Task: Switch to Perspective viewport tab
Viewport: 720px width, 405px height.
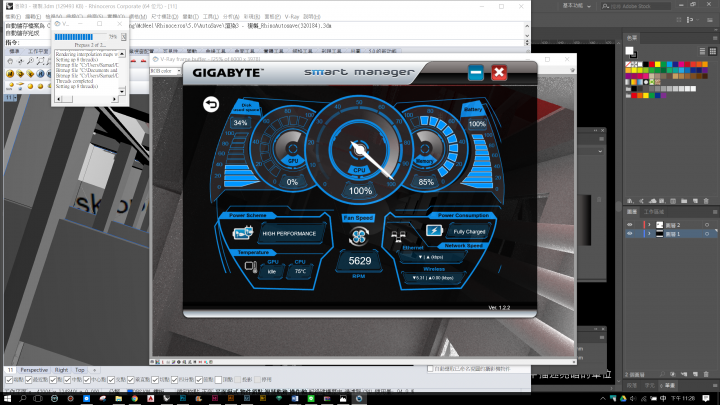Action: (34, 370)
